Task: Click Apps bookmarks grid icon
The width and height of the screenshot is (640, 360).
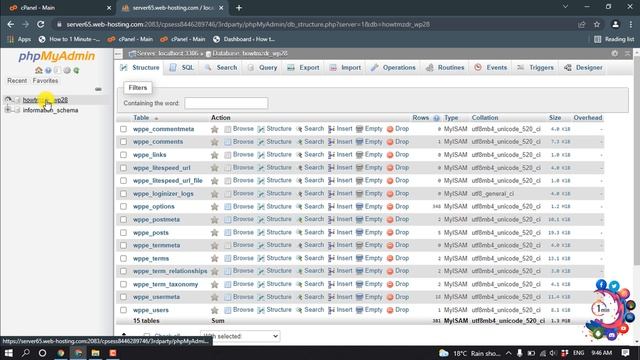Action: (11, 39)
